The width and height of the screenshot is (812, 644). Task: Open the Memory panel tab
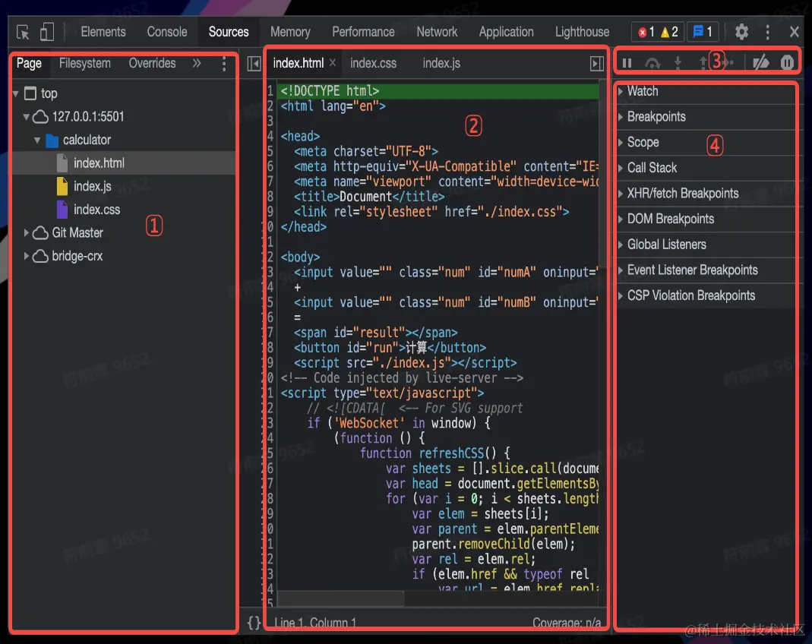(290, 32)
